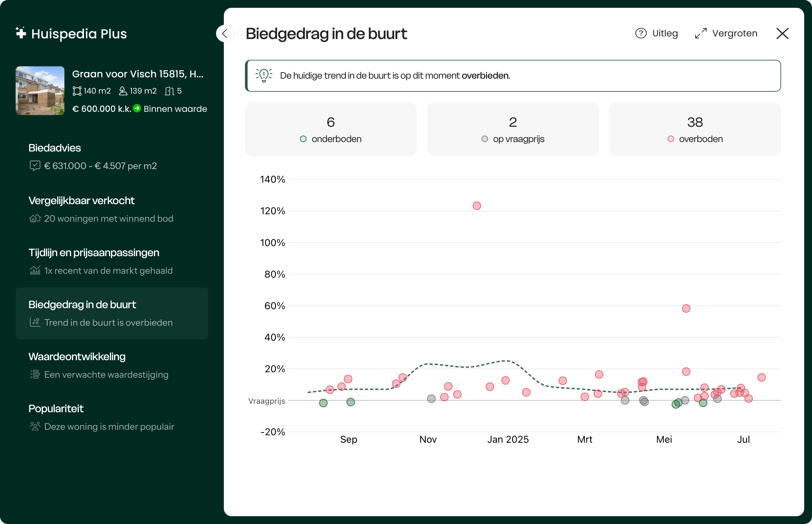Collapse panel with the back chevron

click(225, 33)
